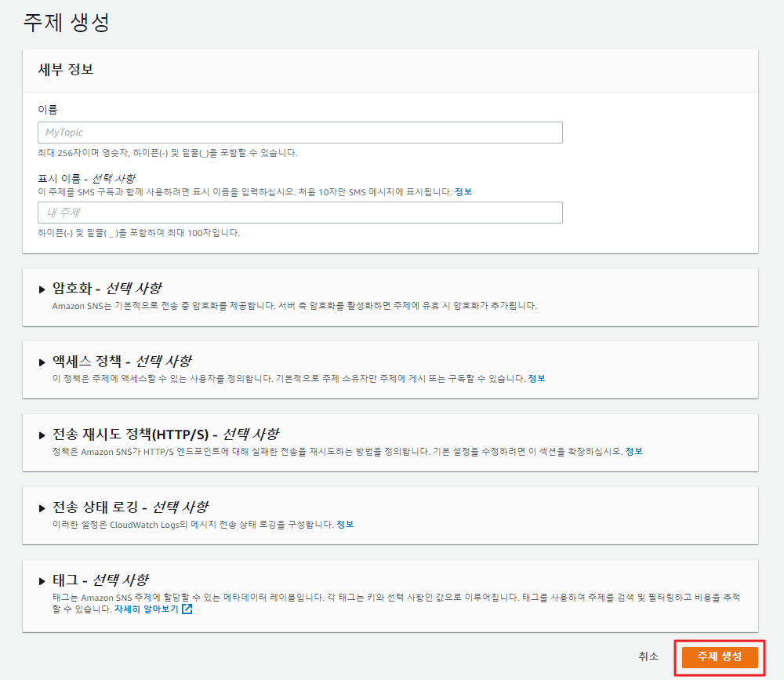This screenshot has height=680, width=784.
Task: Click the triangle arrow next to 전송 재시도 정책(HTTP/S)
Action: (x=42, y=435)
